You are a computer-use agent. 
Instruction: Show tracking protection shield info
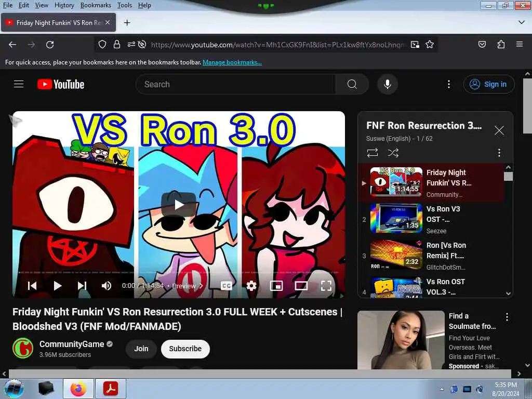102,45
